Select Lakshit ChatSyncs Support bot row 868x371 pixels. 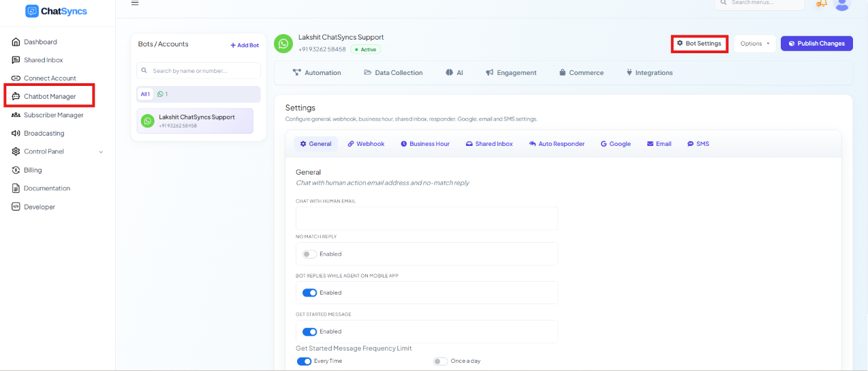point(195,121)
